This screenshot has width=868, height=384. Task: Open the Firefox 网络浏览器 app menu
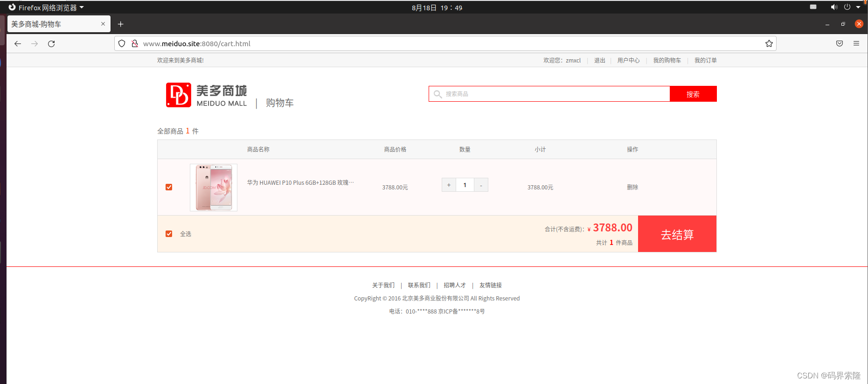[x=46, y=7]
